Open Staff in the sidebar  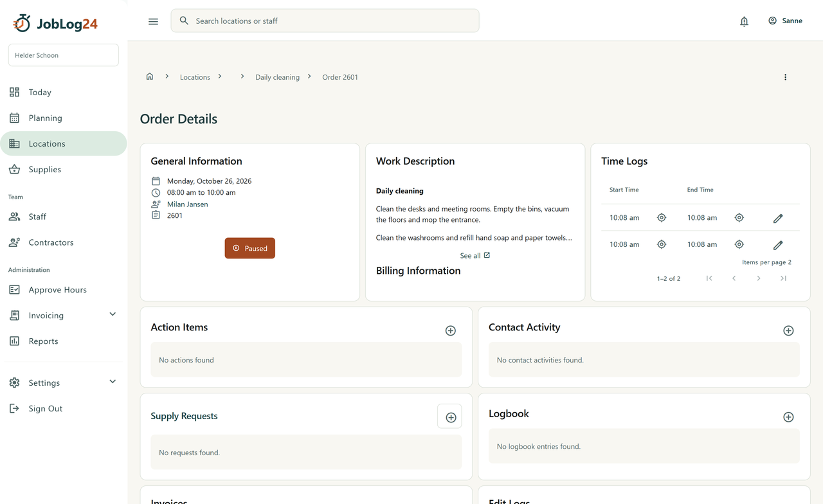(64, 217)
